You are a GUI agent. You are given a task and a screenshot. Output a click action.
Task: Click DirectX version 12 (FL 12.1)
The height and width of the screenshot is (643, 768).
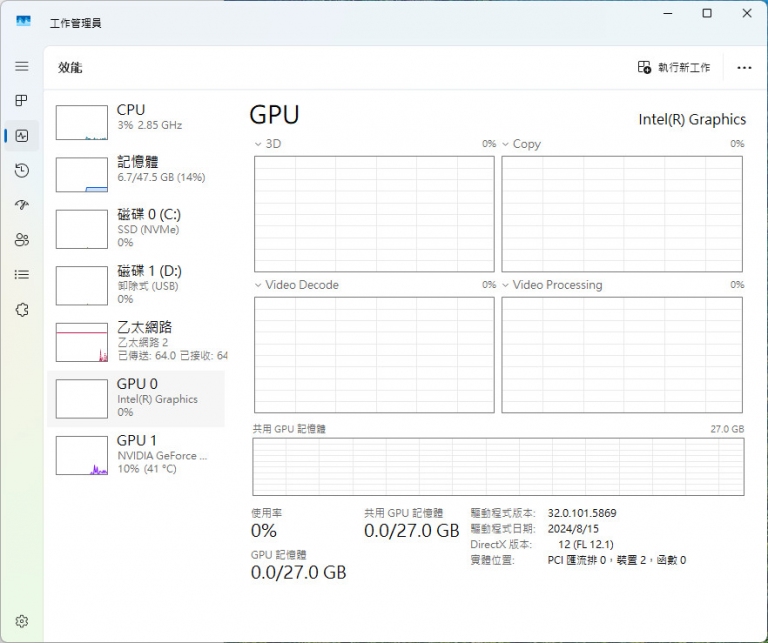pyautogui.click(x=586, y=545)
